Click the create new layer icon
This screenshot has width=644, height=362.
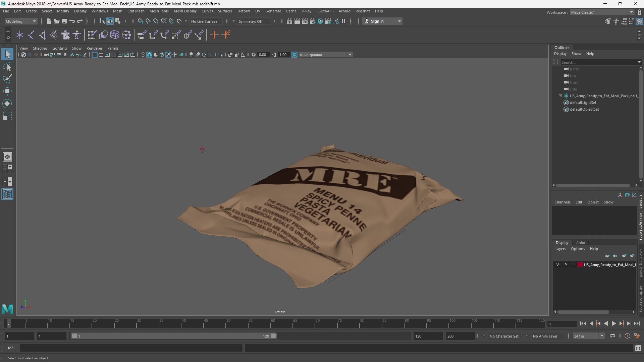click(x=624, y=256)
